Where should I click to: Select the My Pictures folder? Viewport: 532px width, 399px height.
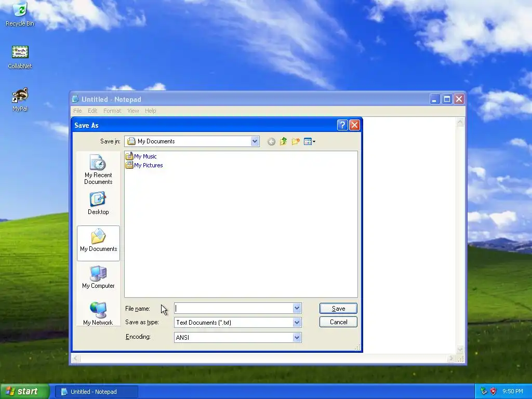coord(144,165)
